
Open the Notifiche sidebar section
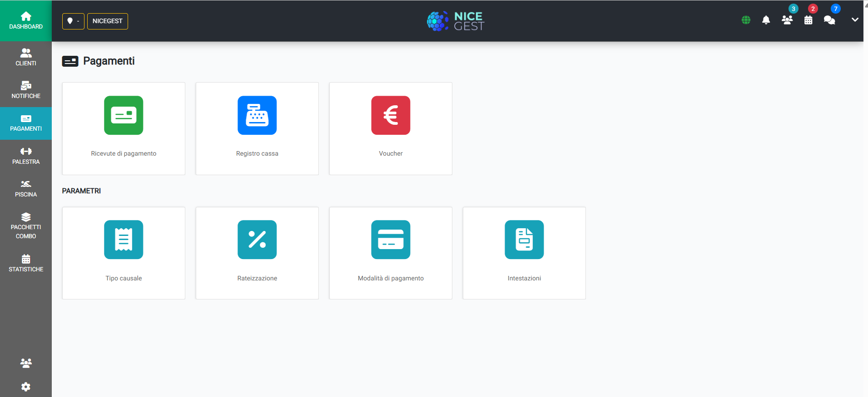click(x=26, y=90)
